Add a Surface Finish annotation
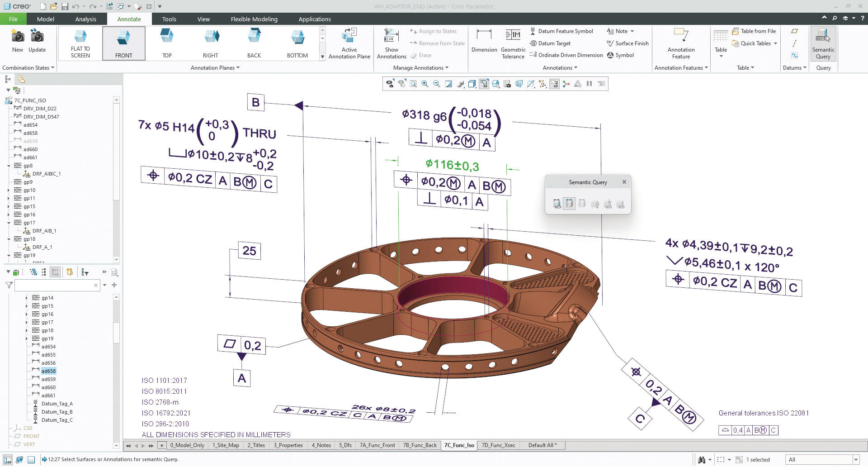868x467 pixels. click(627, 43)
